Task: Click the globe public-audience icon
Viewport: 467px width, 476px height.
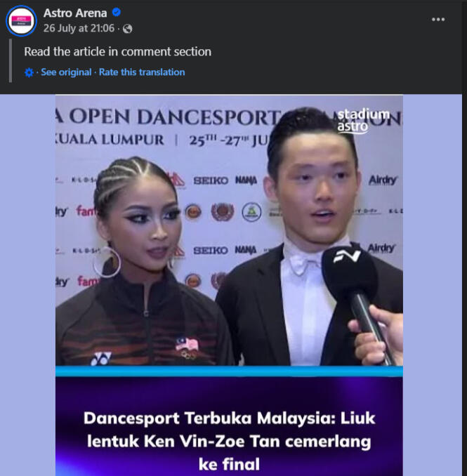Action: (x=128, y=29)
